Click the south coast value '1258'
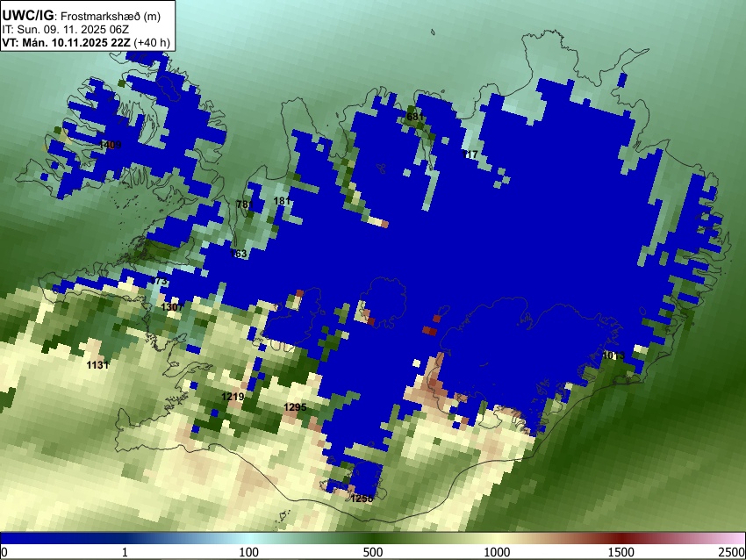 [362, 499]
